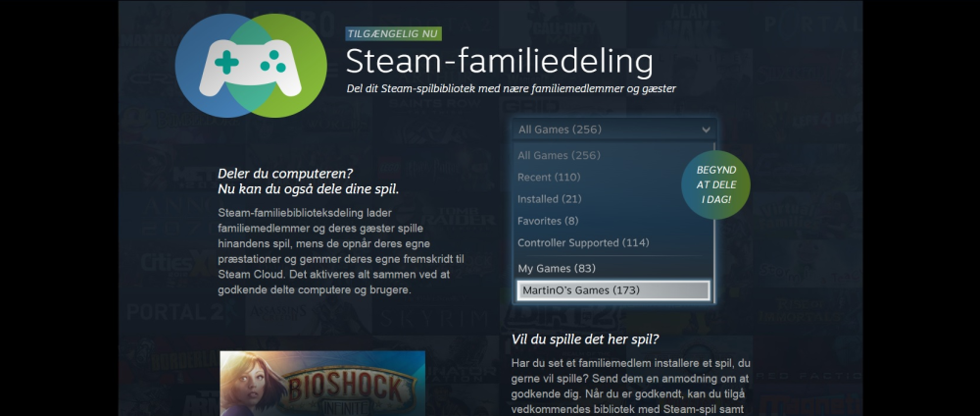Click the Begynd at dele i dag button
The height and width of the screenshot is (416, 980).
[x=715, y=185]
